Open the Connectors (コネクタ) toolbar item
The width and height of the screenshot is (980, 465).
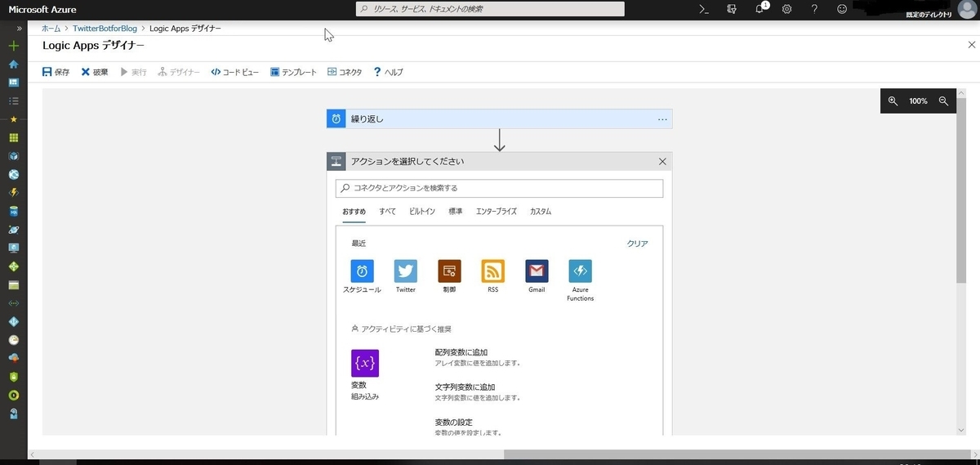(345, 72)
